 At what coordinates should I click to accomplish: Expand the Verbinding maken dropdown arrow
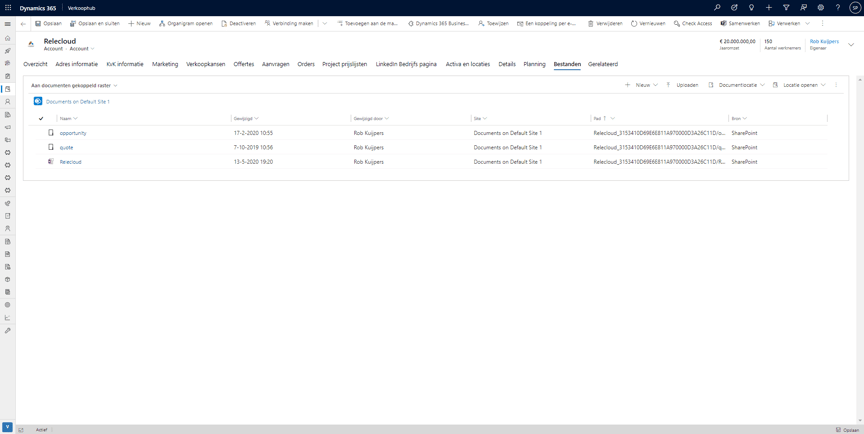click(325, 24)
